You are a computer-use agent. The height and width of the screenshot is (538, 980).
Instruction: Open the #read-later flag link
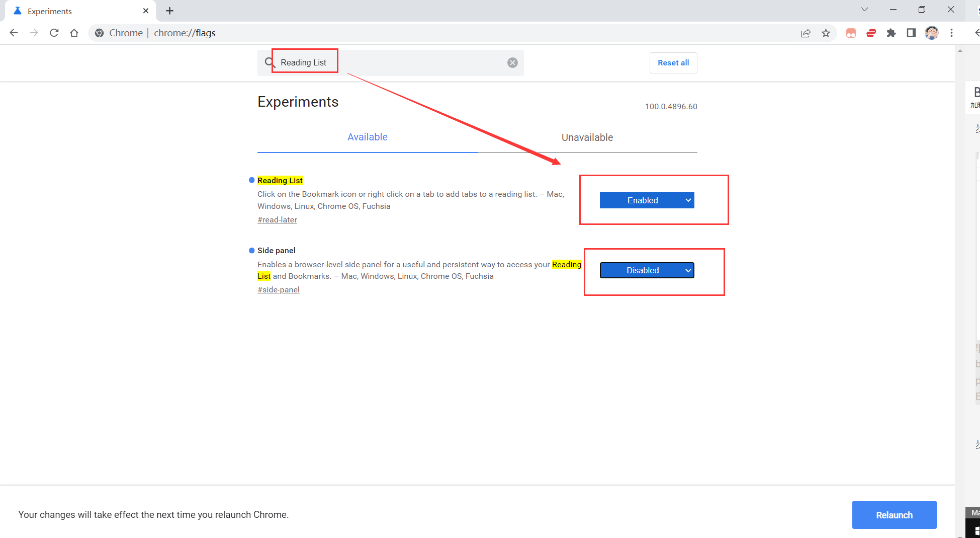(x=277, y=220)
